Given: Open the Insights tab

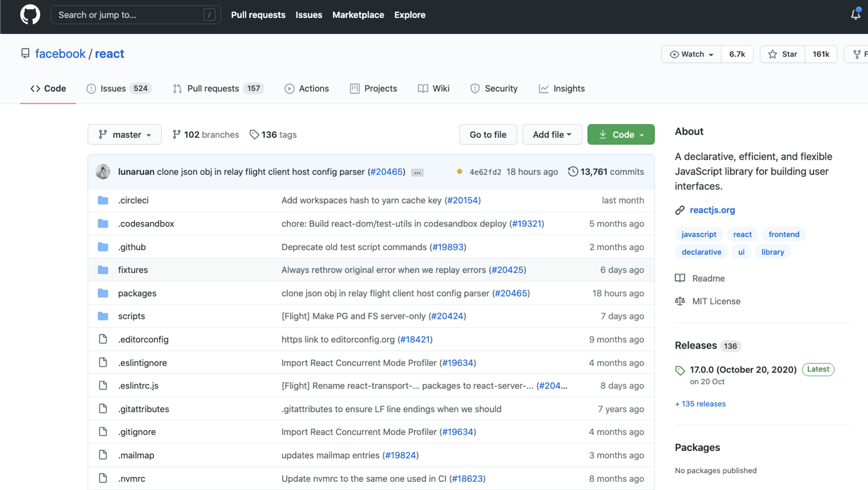Looking at the screenshot, I should tap(562, 88).
